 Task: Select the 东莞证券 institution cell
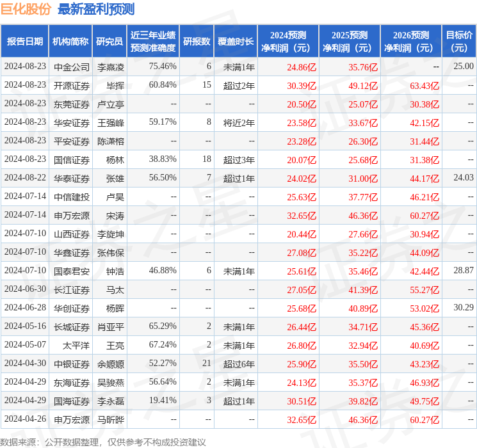(72, 104)
